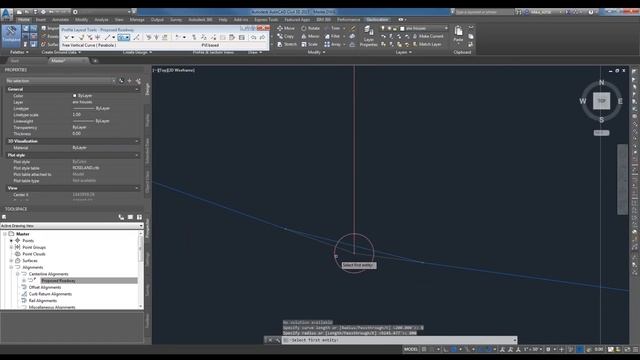Select Curb Return Alignments tree item
The height and width of the screenshot is (360, 640).
pyautogui.click(x=50, y=294)
